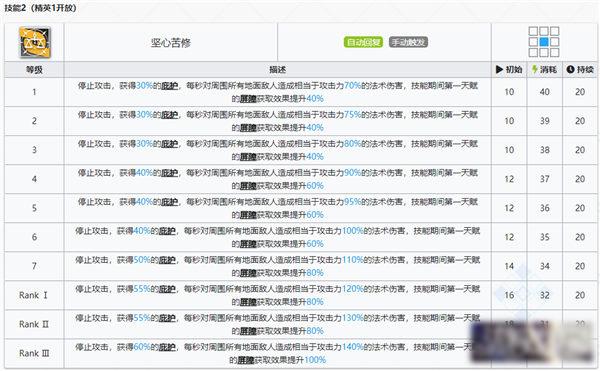Click the 持续 clock icon
Screen dimensions: 600x371
571,69
